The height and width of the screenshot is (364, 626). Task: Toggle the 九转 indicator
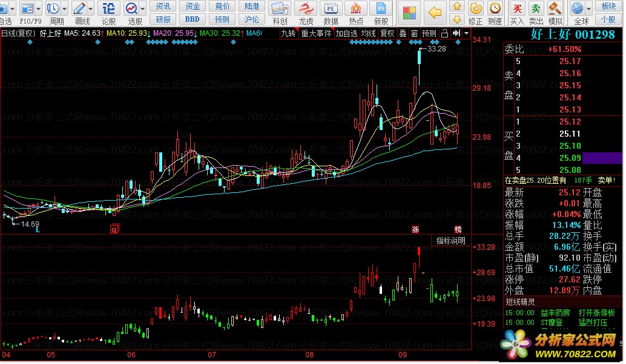288,33
